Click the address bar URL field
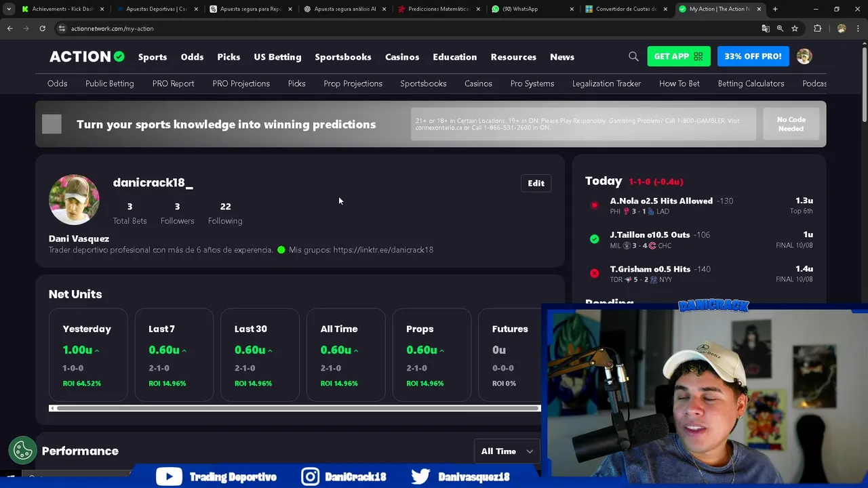This screenshot has width=868, height=488. pyautogui.click(x=407, y=28)
